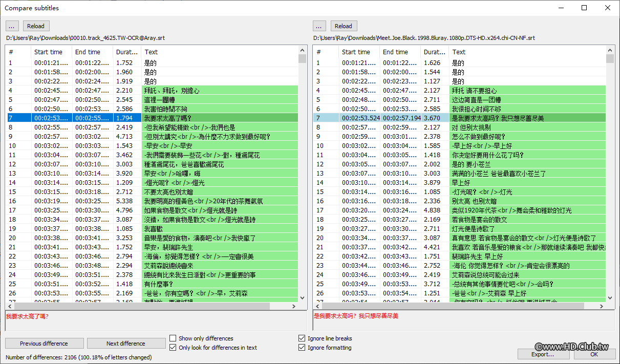Screen dimensions: 620x364
Task: Select right row 18 '若食物是宴会的散文'
Action: tap(459, 220)
